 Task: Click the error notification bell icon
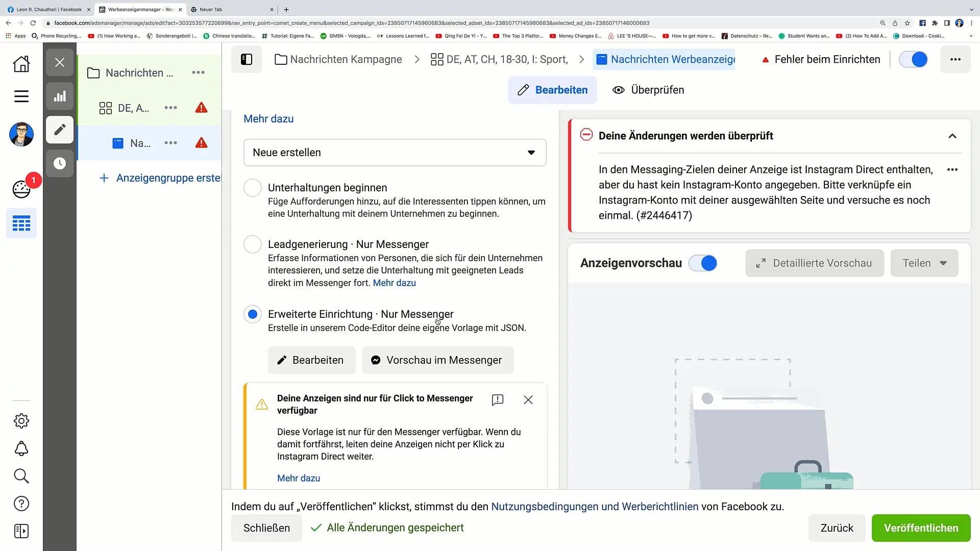tap(21, 449)
